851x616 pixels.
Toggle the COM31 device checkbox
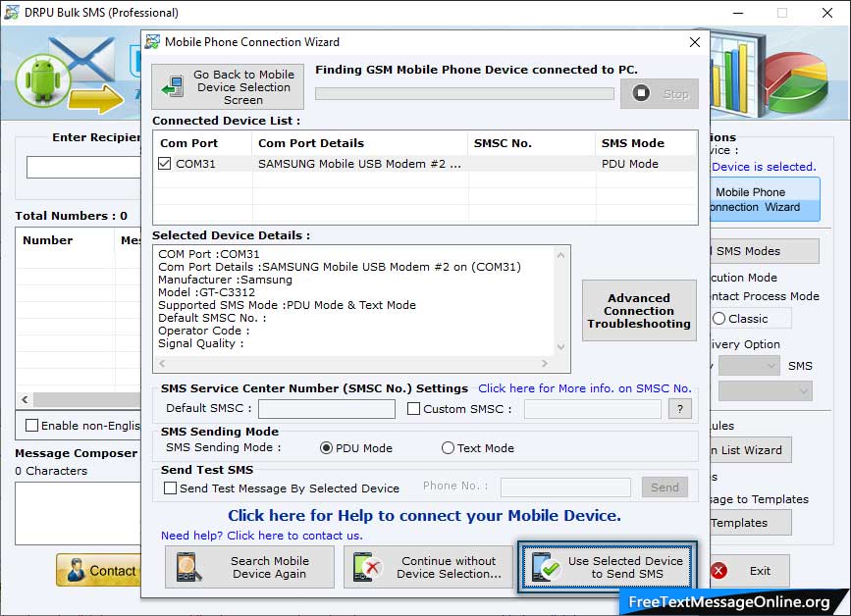pos(165,163)
